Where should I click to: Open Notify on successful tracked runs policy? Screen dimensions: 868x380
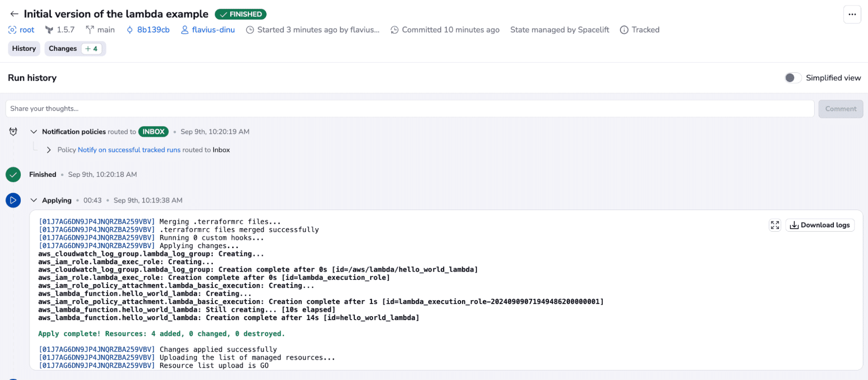point(129,150)
